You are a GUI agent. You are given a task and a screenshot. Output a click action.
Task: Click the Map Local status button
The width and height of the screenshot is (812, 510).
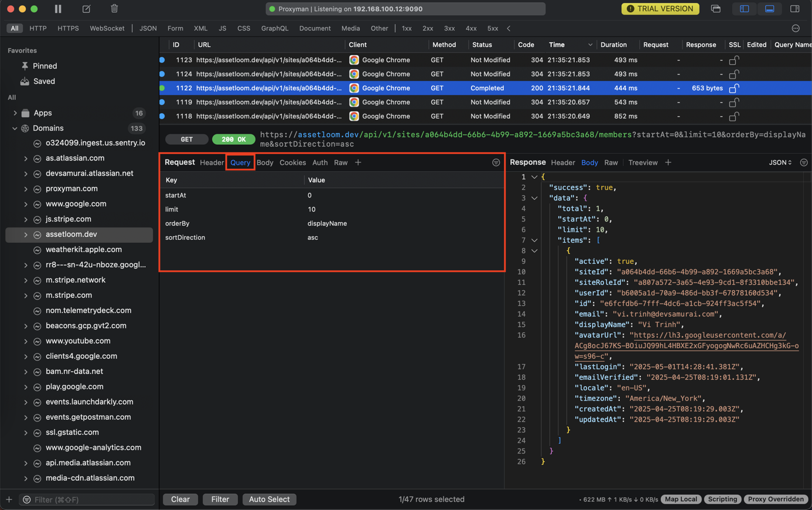tap(681, 499)
